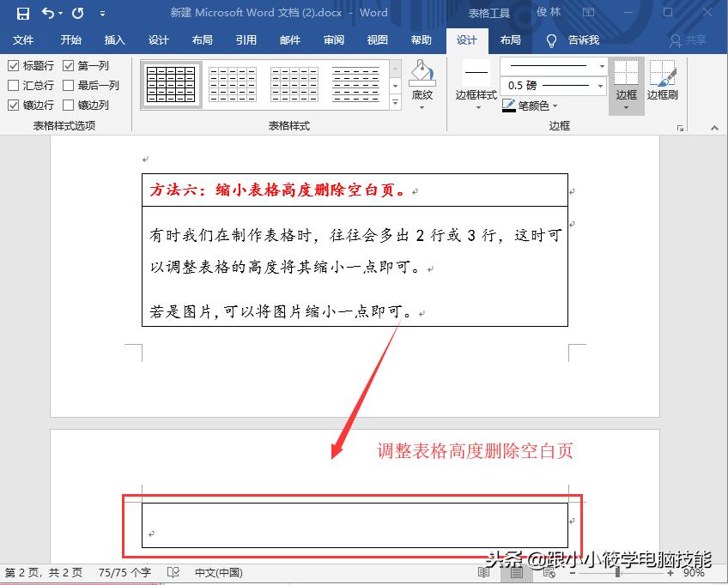Undo the last action

point(49,13)
